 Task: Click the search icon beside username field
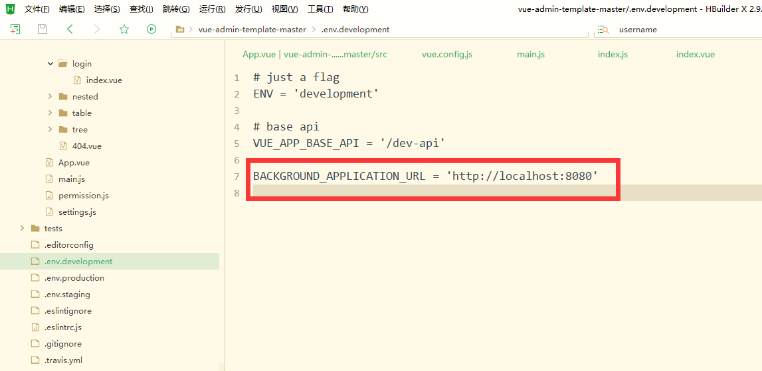coord(604,30)
